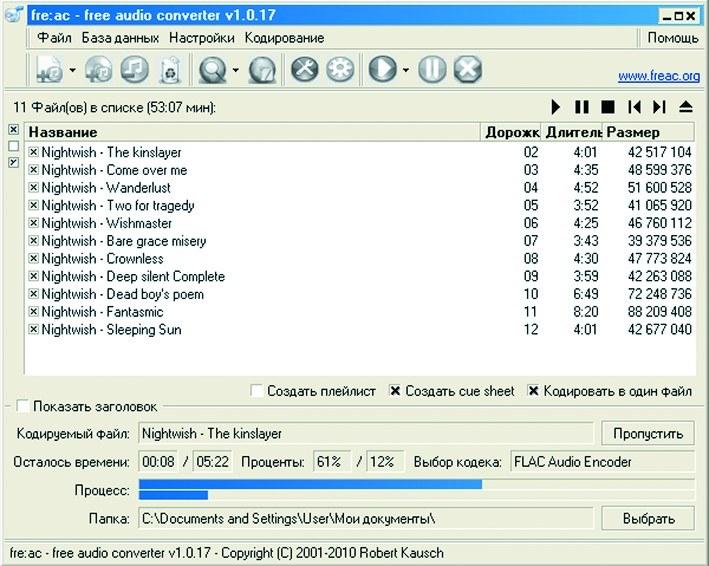Viewport: 709px width, 566px height.
Task: Click the upper track progress bar
Action: coord(416,485)
